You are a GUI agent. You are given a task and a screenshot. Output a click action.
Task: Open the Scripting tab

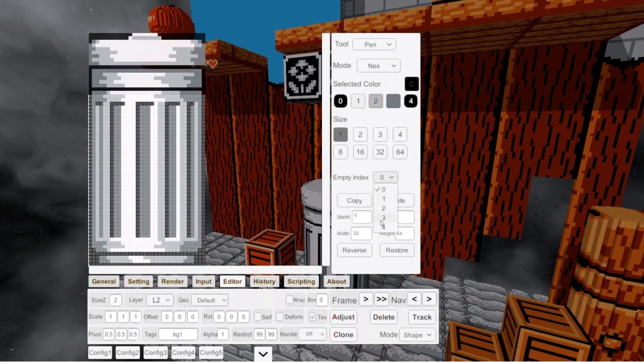pyautogui.click(x=301, y=282)
